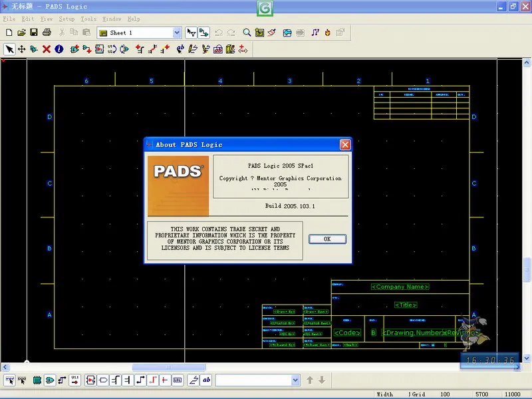The width and height of the screenshot is (532, 399).
Task: Open the Window menu
Action: pos(112,19)
